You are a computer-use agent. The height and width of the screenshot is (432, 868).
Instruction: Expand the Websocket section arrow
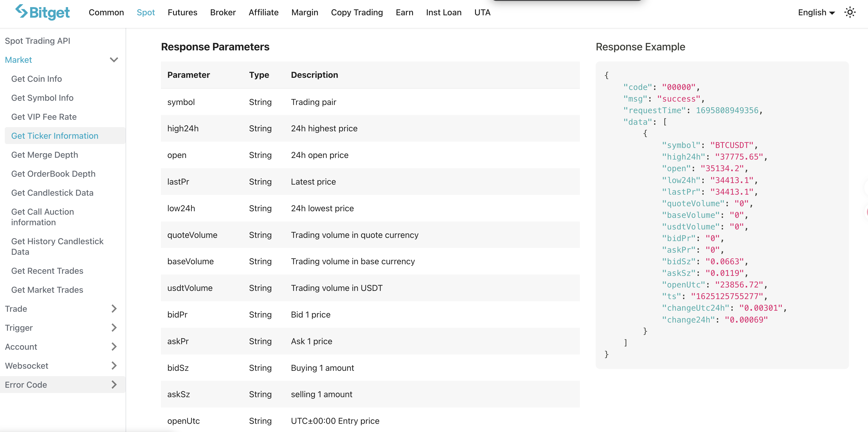114,365
